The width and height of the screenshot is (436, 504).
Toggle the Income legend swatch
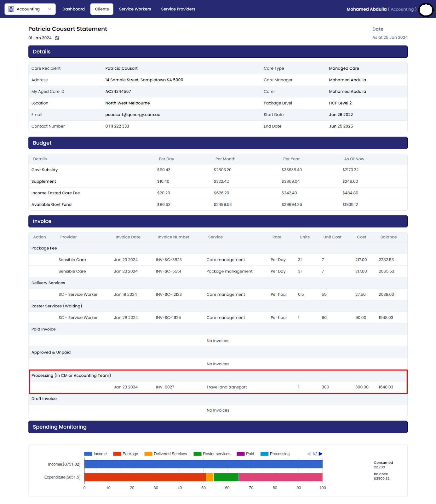88,454
